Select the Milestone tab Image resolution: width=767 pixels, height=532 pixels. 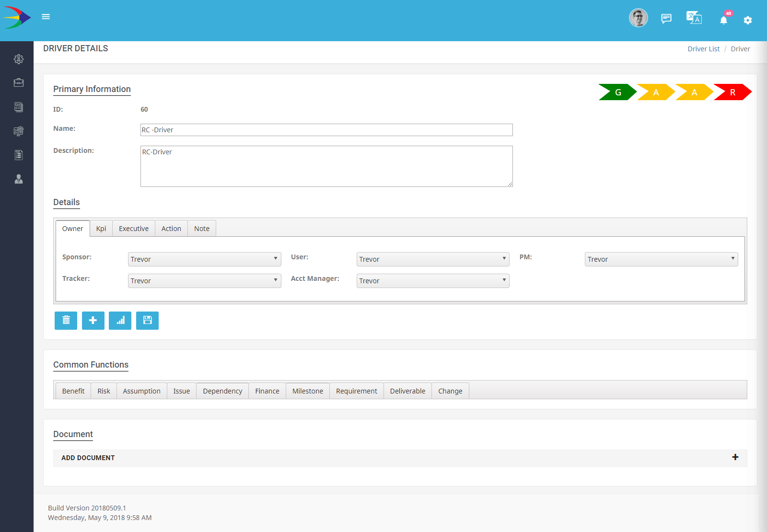(307, 391)
